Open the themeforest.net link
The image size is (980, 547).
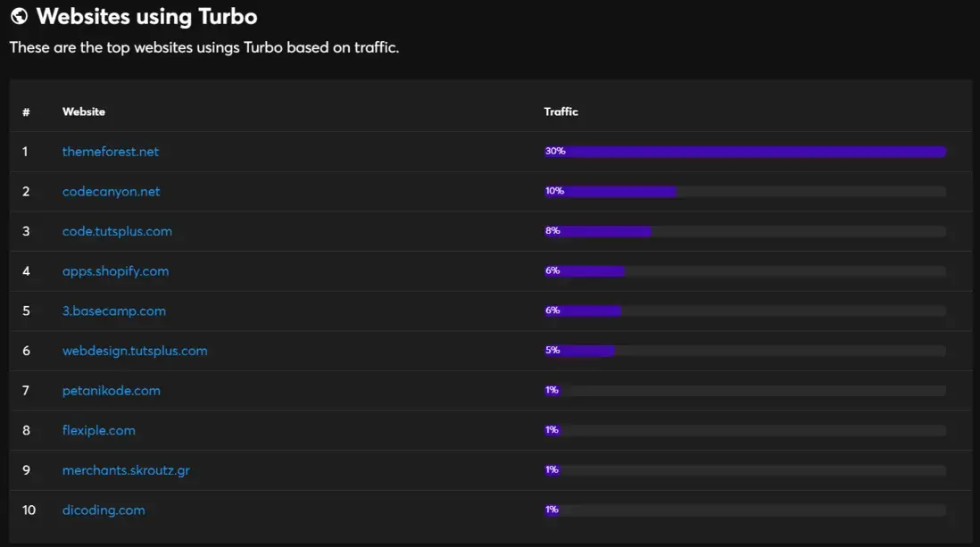point(111,152)
